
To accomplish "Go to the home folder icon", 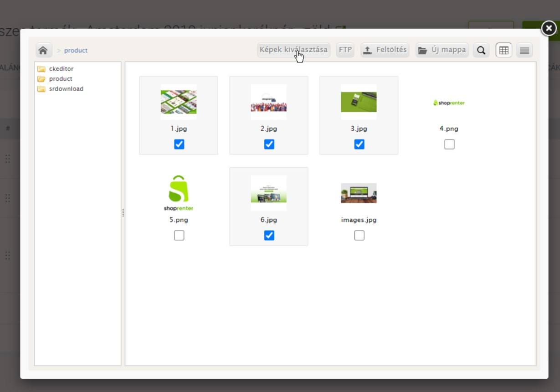I will (43, 50).
